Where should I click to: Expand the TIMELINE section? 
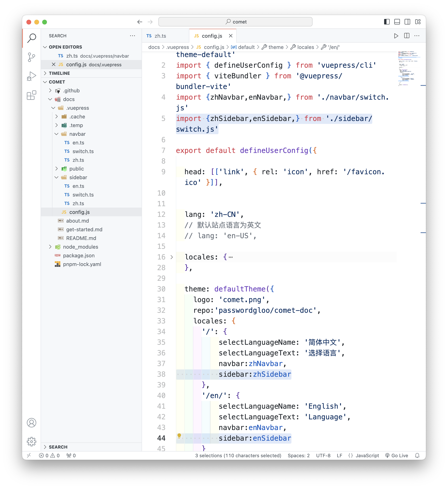[x=59, y=73]
